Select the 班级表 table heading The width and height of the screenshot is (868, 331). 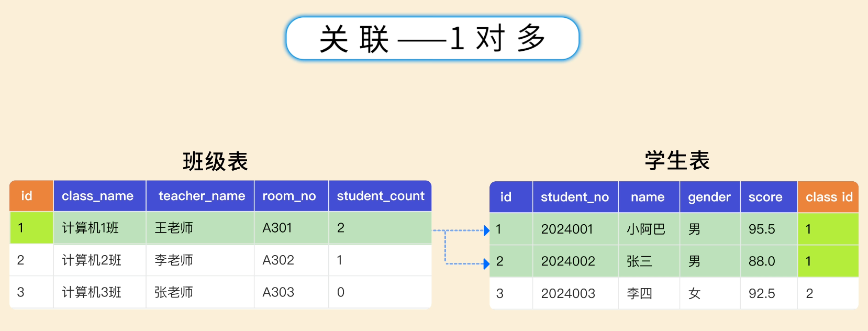(x=215, y=161)
